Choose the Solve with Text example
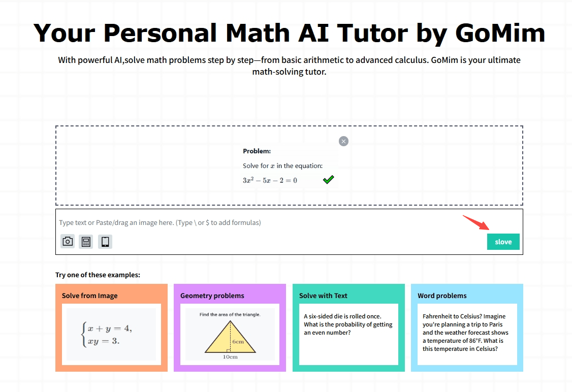The height and width of the screenshot is (392, 572). (348, 328)
